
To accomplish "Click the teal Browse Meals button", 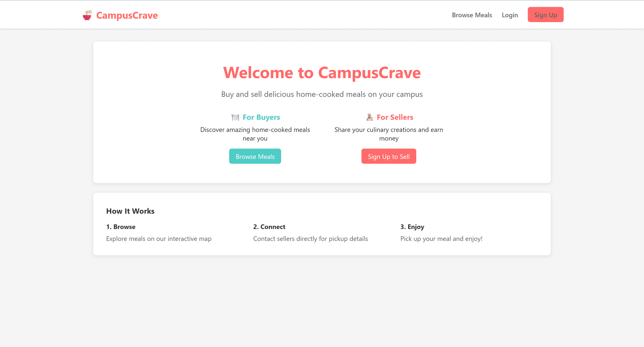I will (255, 156).
